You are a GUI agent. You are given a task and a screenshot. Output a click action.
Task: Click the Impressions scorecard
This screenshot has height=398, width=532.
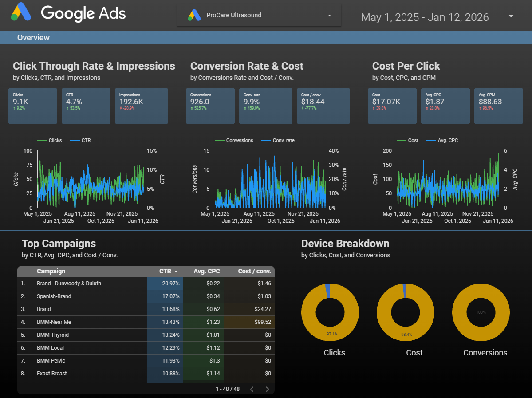[142, 106]
